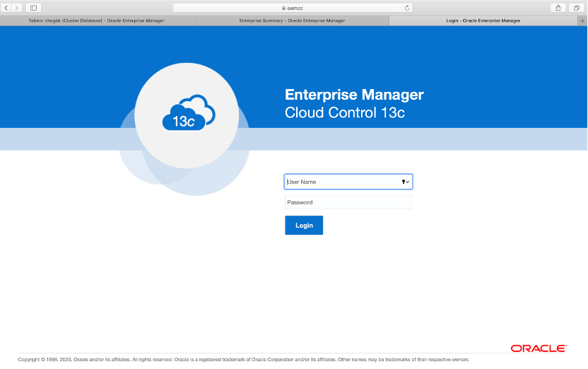Go forward with Safari's forward arrow

click(x=16, y=8)
